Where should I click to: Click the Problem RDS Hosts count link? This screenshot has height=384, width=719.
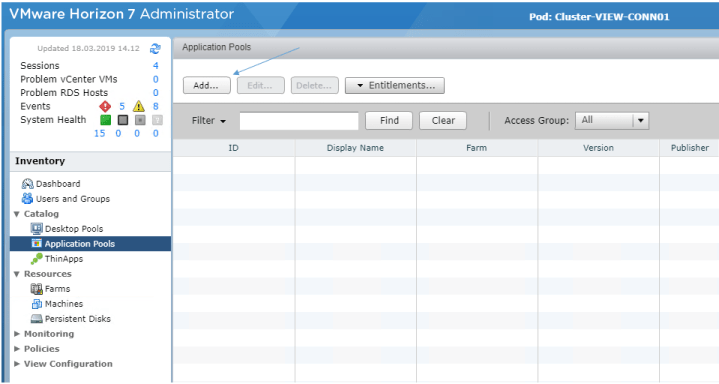tap(156, 93)
